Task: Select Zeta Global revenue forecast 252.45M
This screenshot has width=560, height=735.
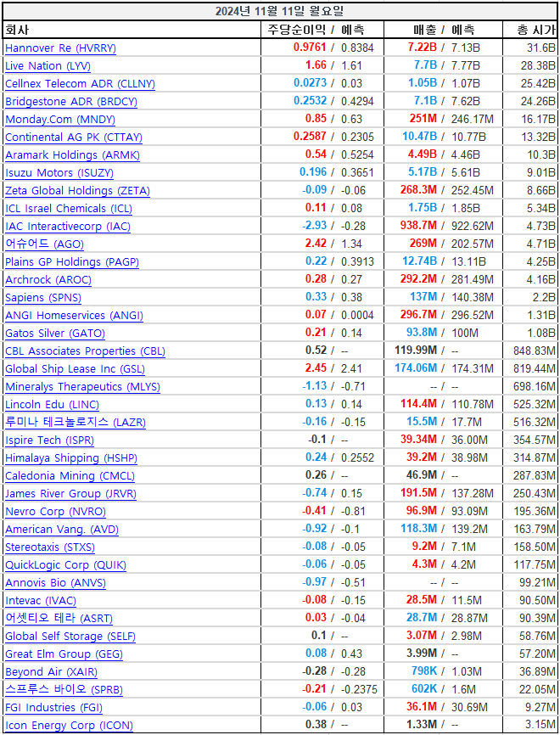Action: point(473,190)
